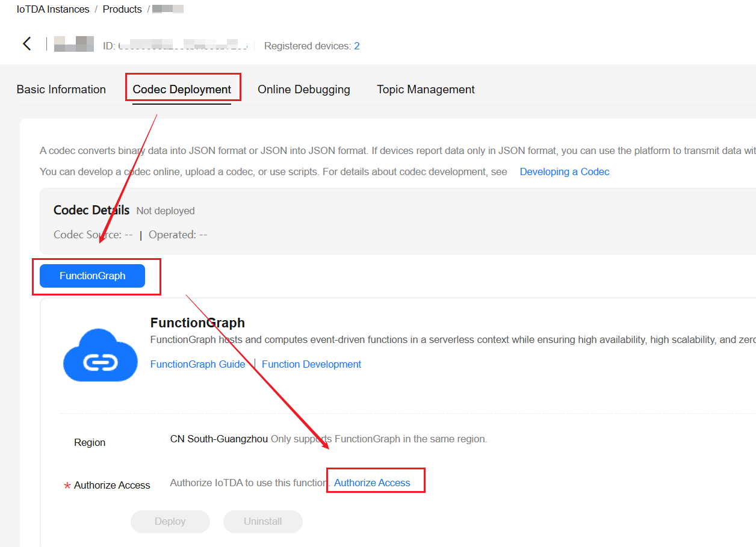Click the blue FunctionGraph button

(92, 276)
